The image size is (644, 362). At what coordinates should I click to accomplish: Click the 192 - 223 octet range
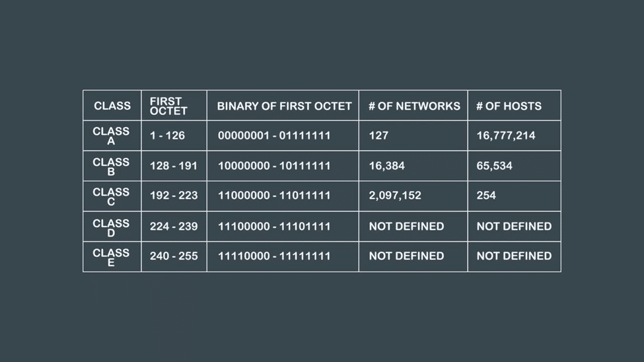(x=174, y=196)
